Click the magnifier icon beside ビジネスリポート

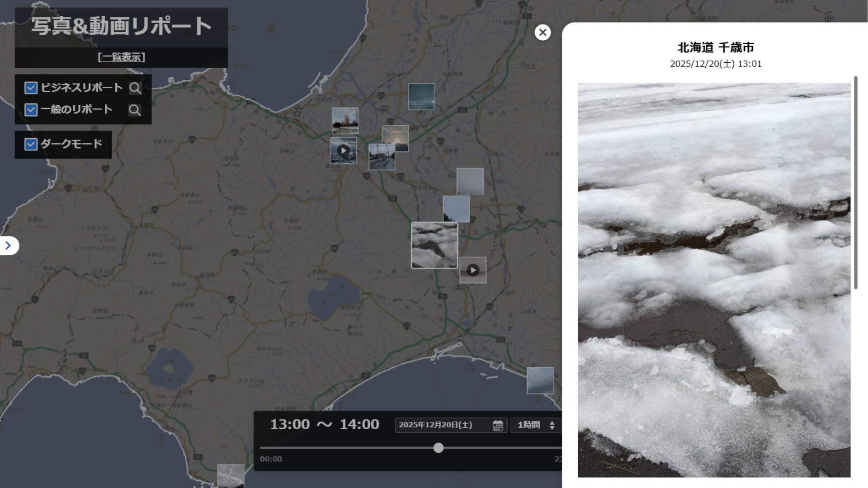(x=135, y=88)
